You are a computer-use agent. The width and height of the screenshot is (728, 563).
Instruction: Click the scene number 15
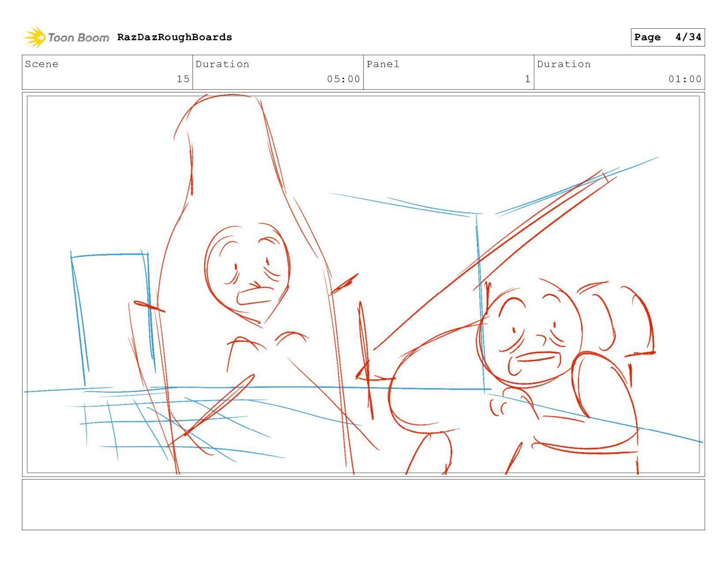tap(183, 79)
